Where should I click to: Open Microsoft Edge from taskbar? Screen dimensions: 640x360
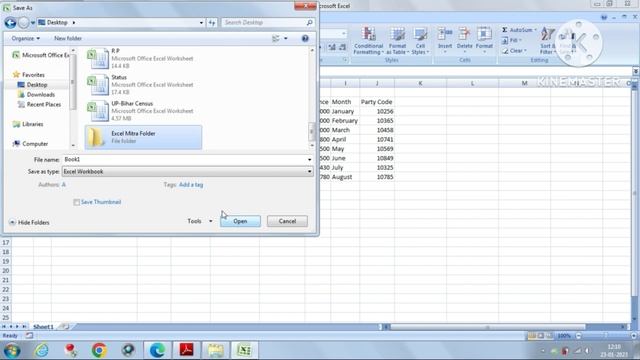point(158,350)
